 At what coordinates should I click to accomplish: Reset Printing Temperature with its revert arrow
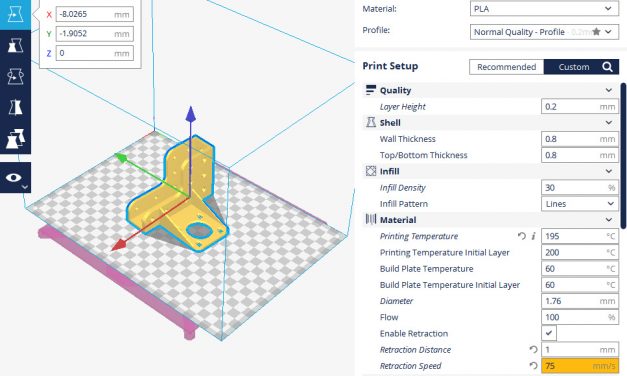pyautogui.click(x=521, y=236)
